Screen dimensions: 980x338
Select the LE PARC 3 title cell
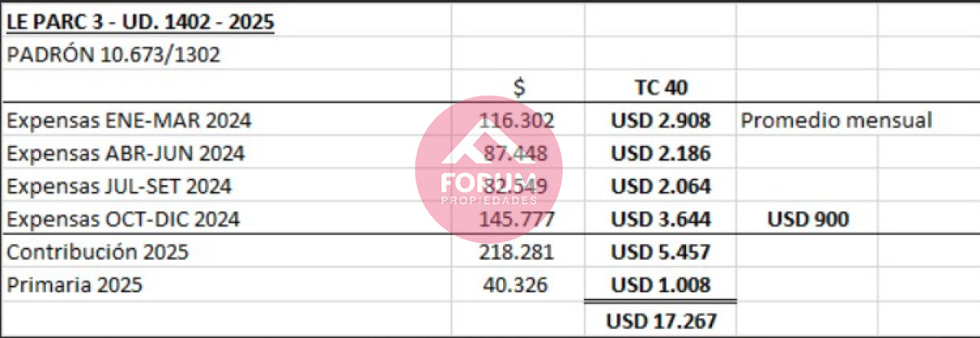coord(140,21)
